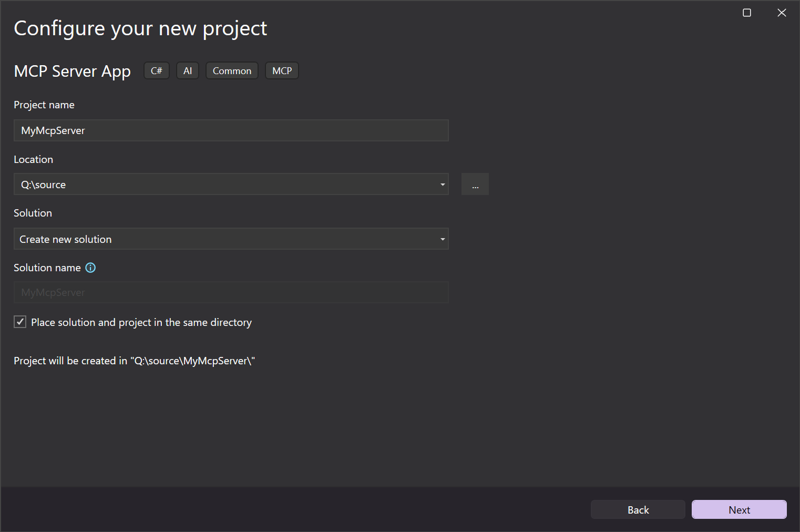This screenshot has height=532, width=800.
Task: Select the Common tag
Action: point(231,70)
